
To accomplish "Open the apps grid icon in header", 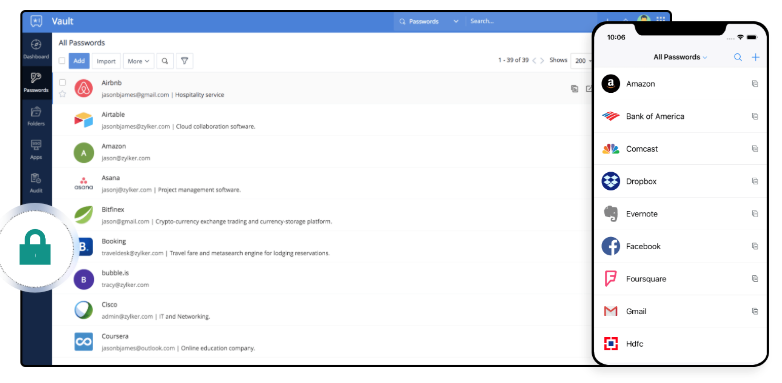I will (661, 20).
